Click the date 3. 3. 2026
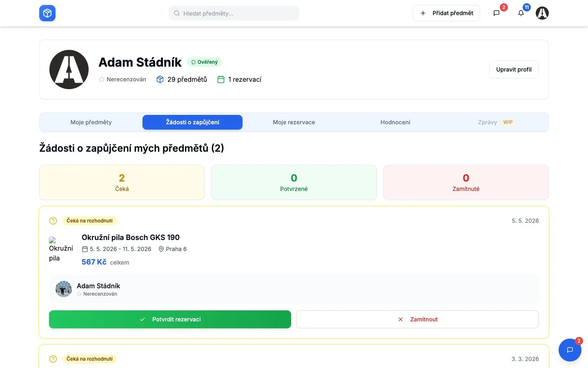 pyautogui.click(x=525, y=359)
